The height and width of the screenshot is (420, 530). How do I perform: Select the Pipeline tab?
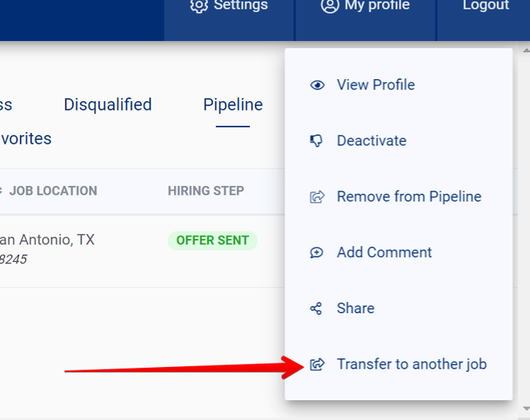click(x=233, y=105)
